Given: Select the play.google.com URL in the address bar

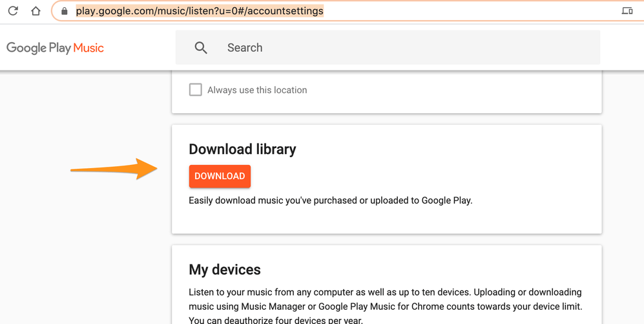Looking at the screenshot, I should coord(200,11).
